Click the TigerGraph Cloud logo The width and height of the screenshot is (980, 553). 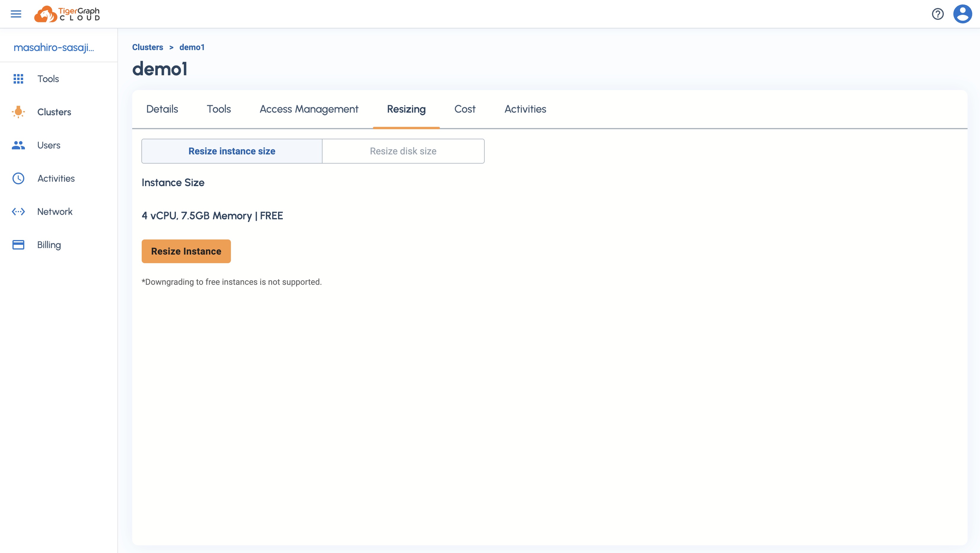(x=67, y=14)
